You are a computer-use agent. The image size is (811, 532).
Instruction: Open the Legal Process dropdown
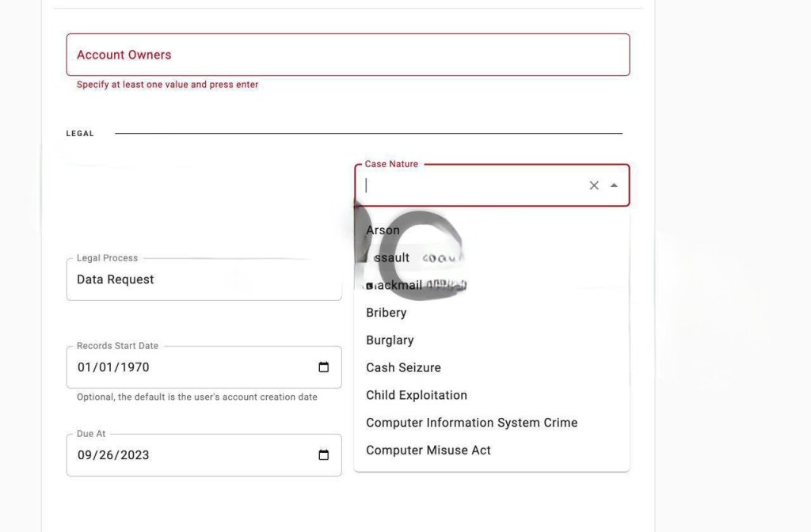click(x=204, y=279)
